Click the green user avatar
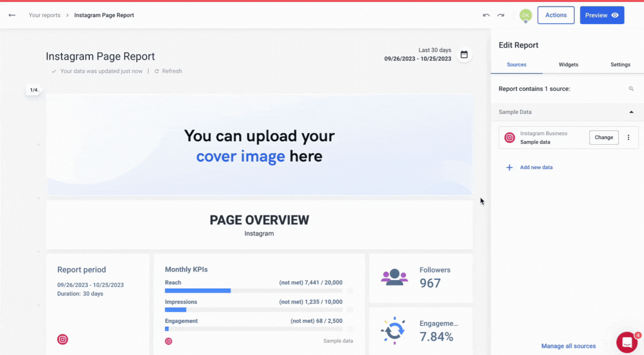The image size is (644, 355). click(x=525, y=15)
